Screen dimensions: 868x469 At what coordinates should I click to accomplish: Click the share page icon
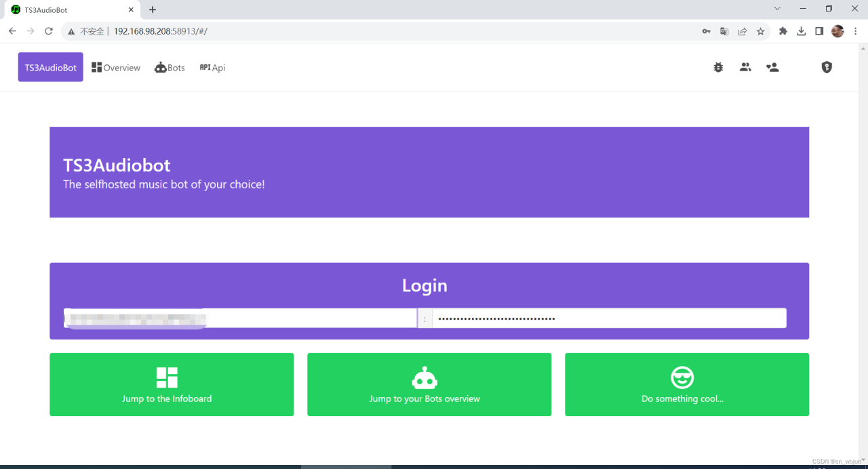tap(743, 31)
